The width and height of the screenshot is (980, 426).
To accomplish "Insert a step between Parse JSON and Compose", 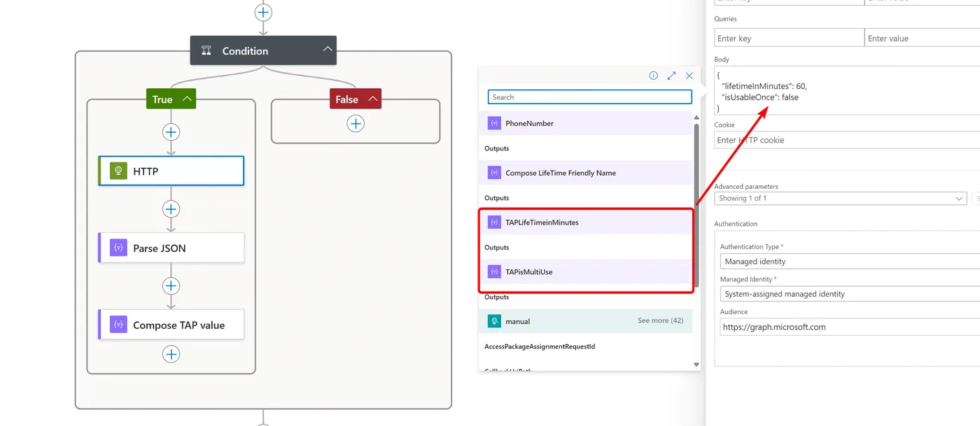I will click(x=171, y=286).
